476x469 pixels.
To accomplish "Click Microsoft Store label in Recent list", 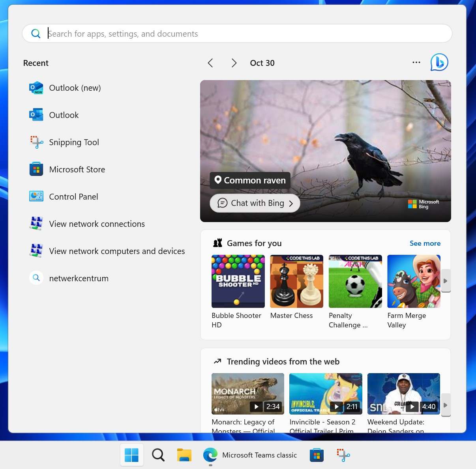I will tap(77, 170).
